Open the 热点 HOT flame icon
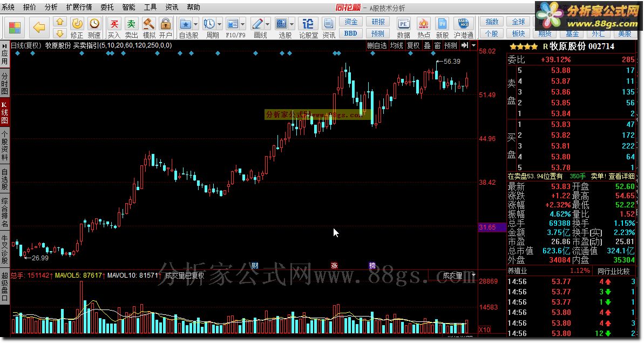The width and height of the screenshot is (644, 343). (x=423, y=23)
